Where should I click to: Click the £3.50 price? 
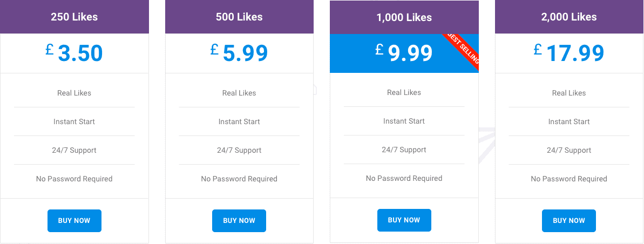coord(74,53)
